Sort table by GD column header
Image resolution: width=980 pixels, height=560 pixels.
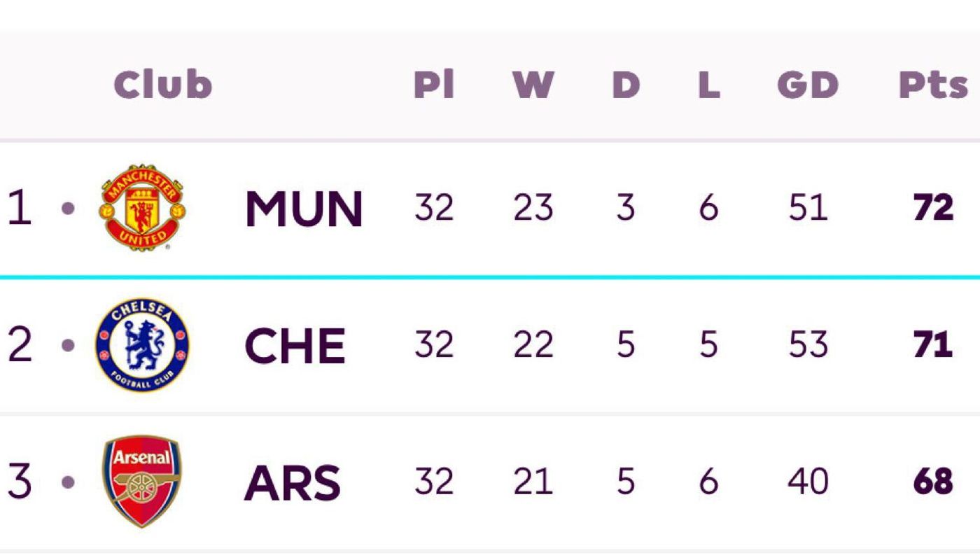tap(808, 85)
